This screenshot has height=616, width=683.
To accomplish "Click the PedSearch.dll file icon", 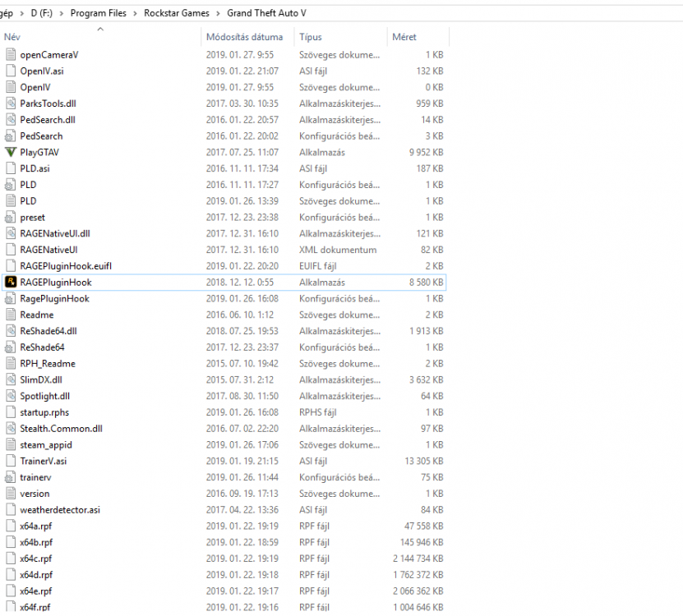I will [x=11, y=120].
